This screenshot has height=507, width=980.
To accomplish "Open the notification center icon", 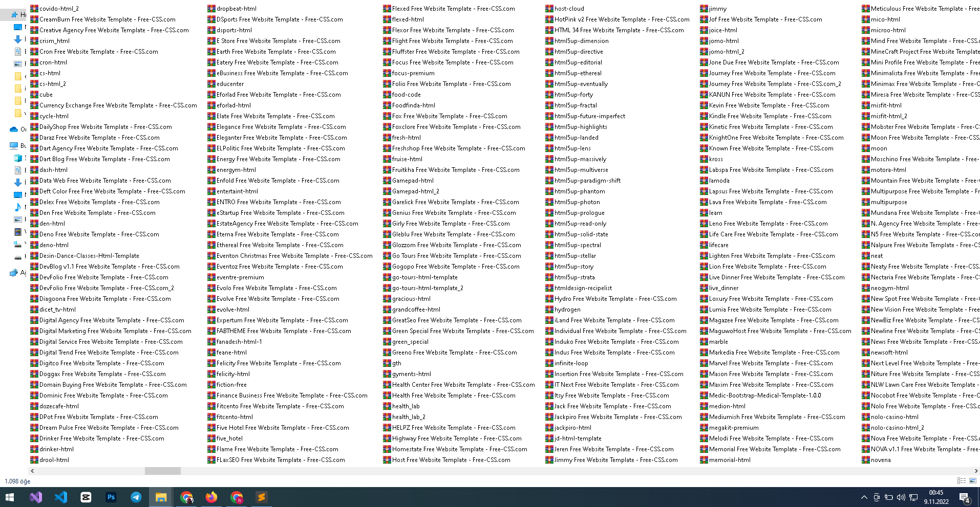I will pyautogui.click(x=965, y=497).
